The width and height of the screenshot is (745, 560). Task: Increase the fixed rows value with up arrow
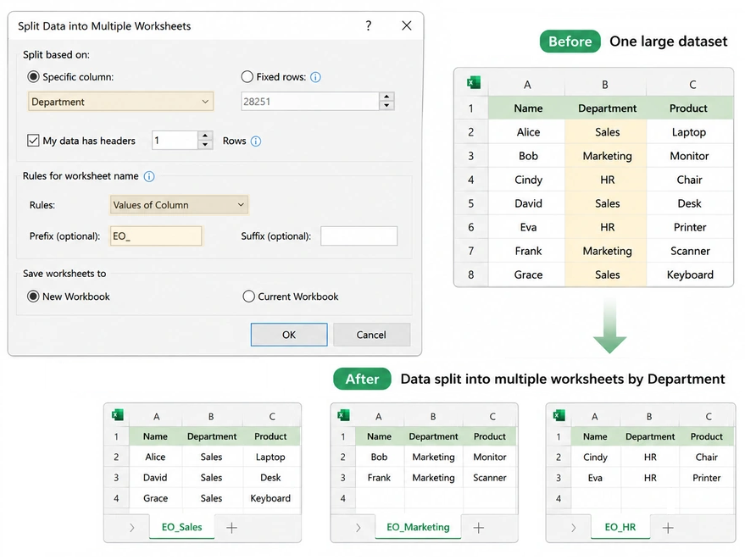pyautogui.click(x=386, y=97)
